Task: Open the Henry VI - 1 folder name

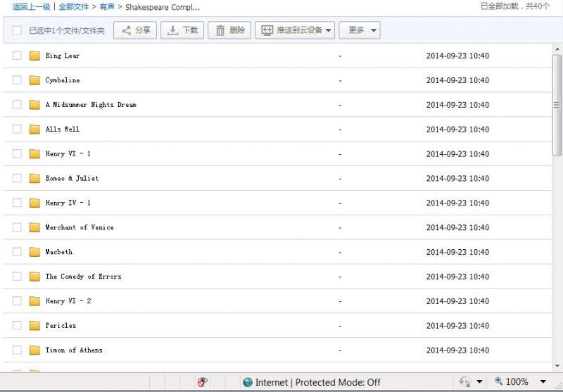Action: [x=68, y=153]
